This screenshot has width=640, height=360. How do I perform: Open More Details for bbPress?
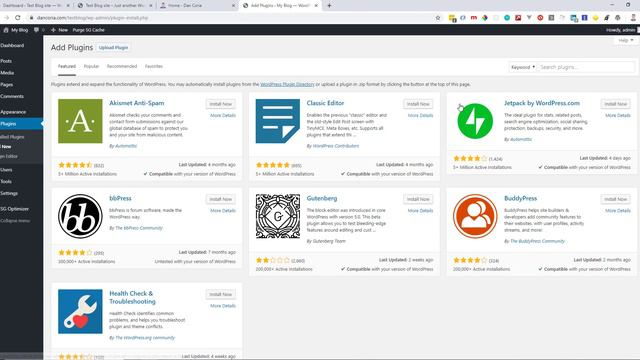pyautogui.click(x=223, y=211)
